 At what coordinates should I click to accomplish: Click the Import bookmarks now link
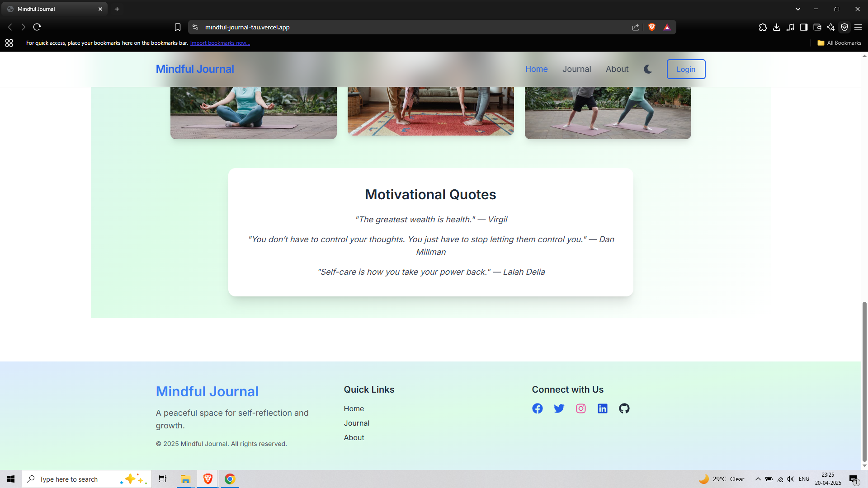(220, 43)
